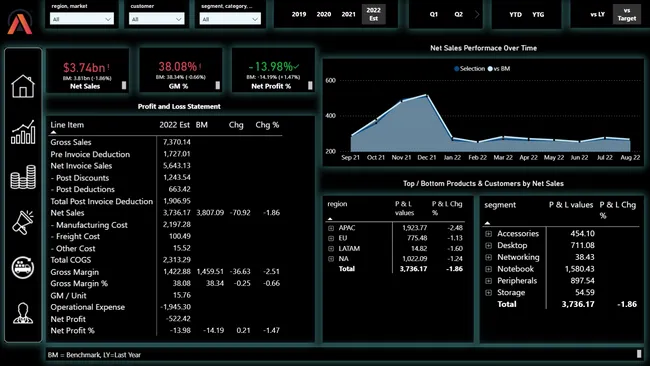650x366 pixels.
Task: Switch to YTG view
Action: pyautogui.click(x=538, y=15)
